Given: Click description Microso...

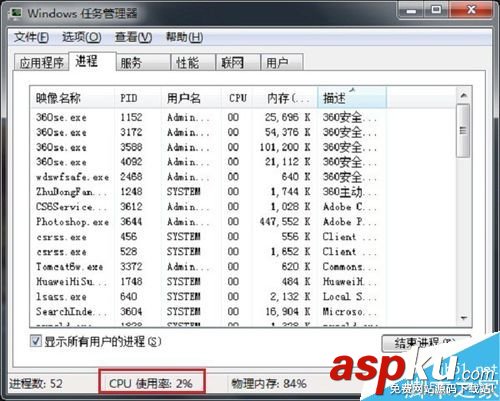Looking at the screenshot, I should click(x=349, y=312).
